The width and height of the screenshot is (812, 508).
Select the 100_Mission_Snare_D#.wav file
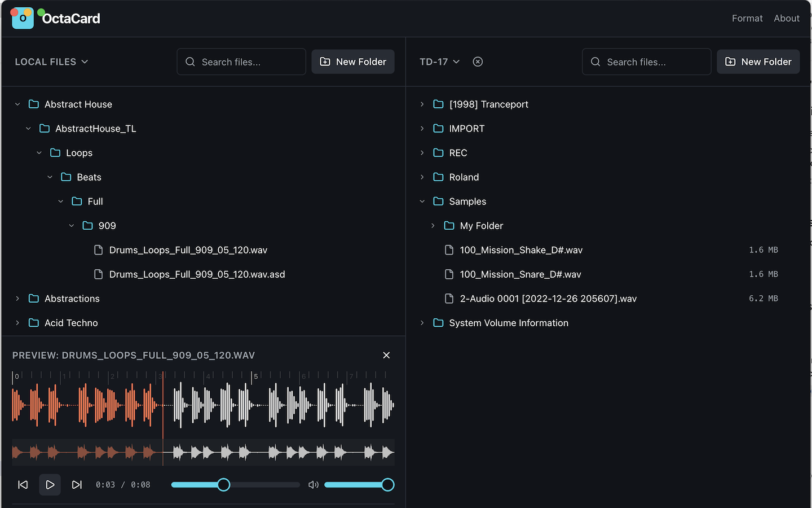tap(520, 274)
